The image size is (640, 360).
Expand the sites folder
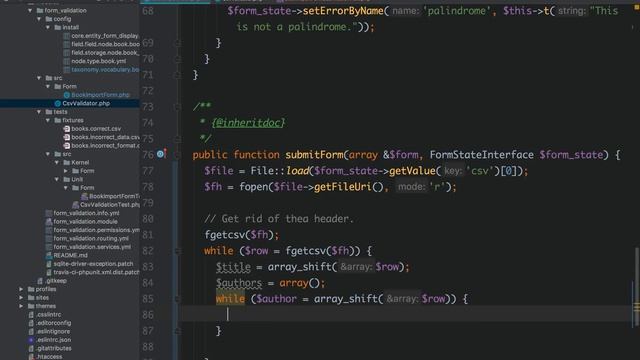coord(21,298)
